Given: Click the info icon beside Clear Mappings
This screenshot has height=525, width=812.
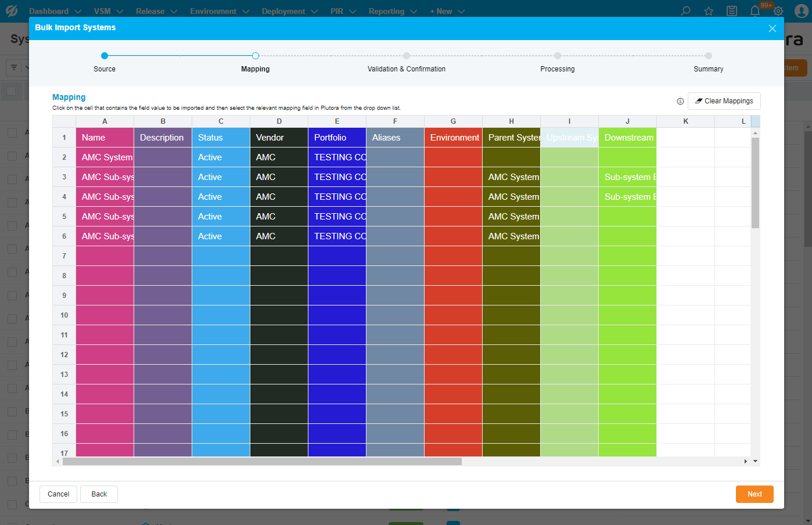Looking at the screenshot, I should click(680, 101).
